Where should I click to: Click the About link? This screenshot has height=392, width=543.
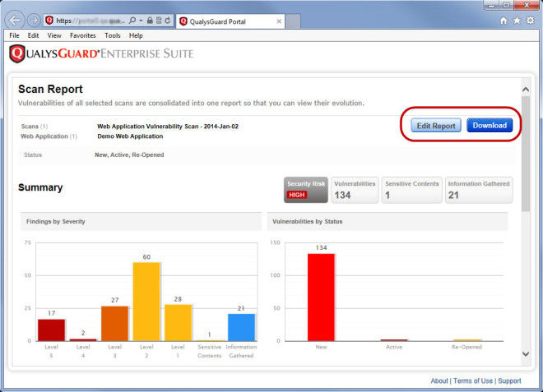click(439, 380)
